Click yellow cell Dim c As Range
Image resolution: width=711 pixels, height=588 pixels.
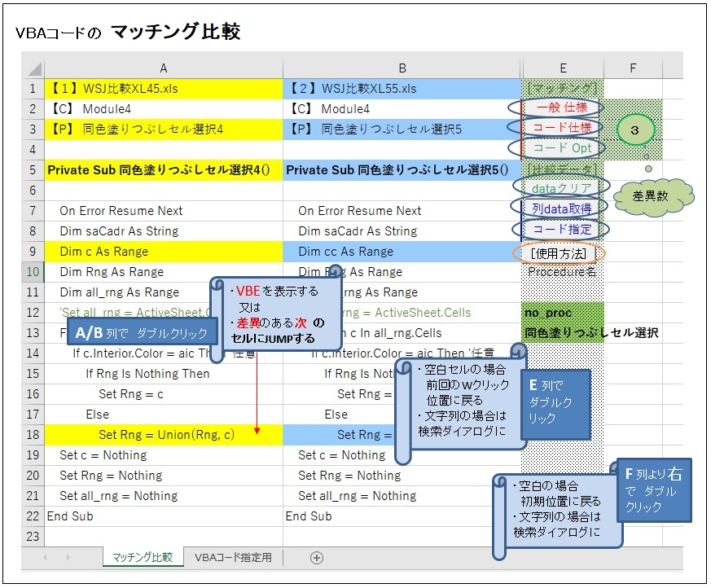[164, 252]
